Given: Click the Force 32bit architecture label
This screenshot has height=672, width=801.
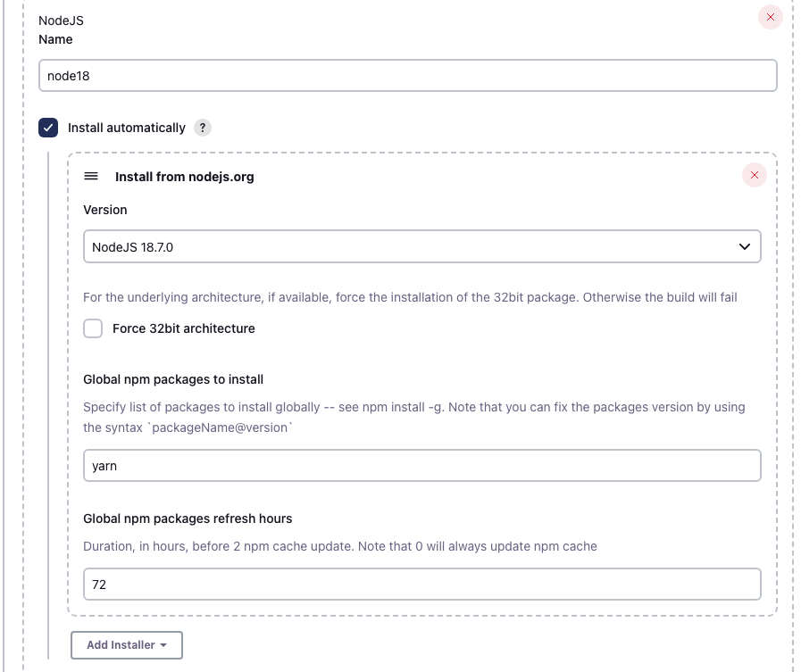Looking at the screenshot, I should click(184, 328).
